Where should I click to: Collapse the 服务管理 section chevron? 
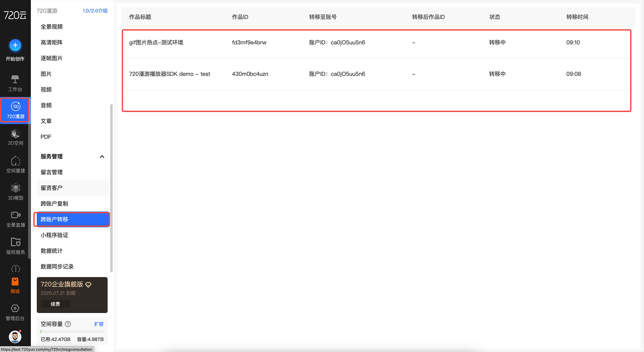point(102,157)
